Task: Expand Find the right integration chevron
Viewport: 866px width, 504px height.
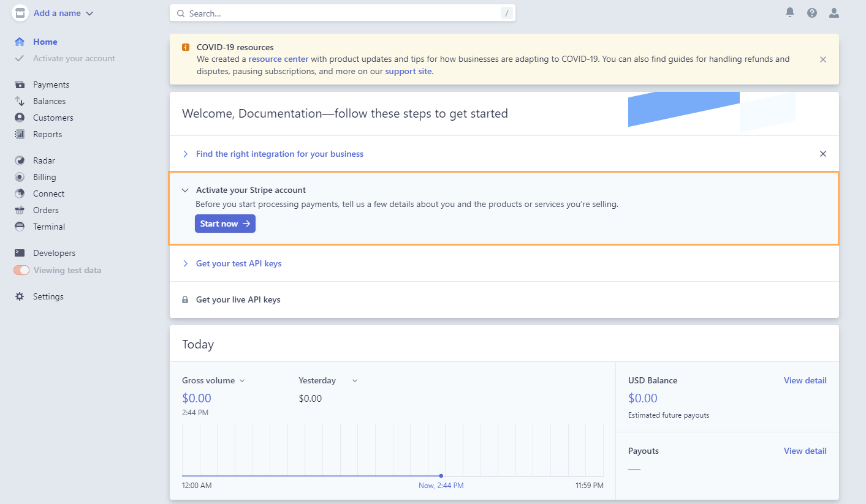Action: (186, 154)
